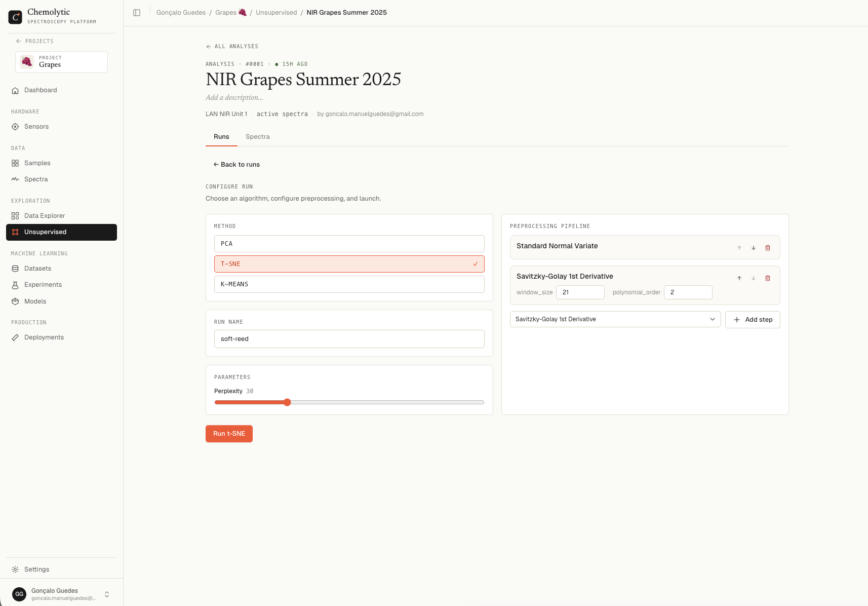Click the Run t-SNE button
The width and height of the screenshot is (868, 606).
[x=229, y=434]
